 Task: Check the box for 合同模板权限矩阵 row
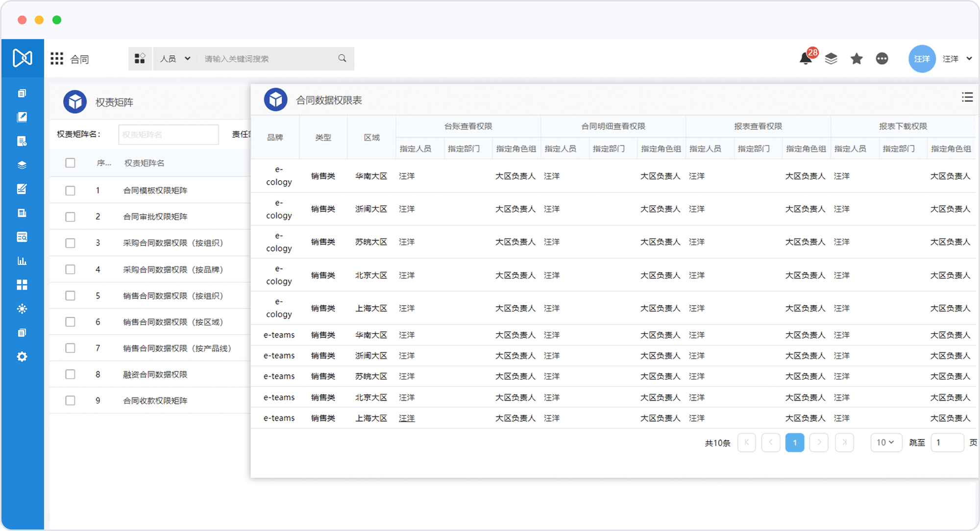71,191
